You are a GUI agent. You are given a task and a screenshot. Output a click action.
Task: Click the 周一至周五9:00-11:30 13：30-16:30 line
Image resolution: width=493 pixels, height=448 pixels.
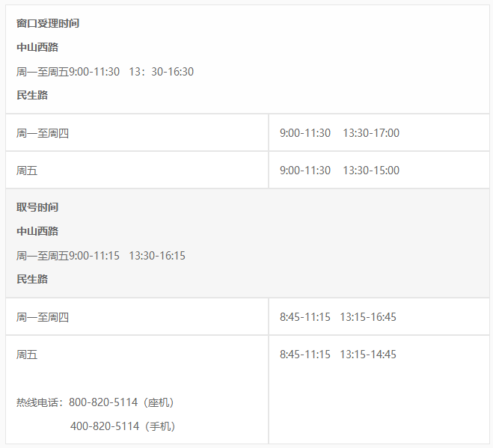[x=105, y=72]
